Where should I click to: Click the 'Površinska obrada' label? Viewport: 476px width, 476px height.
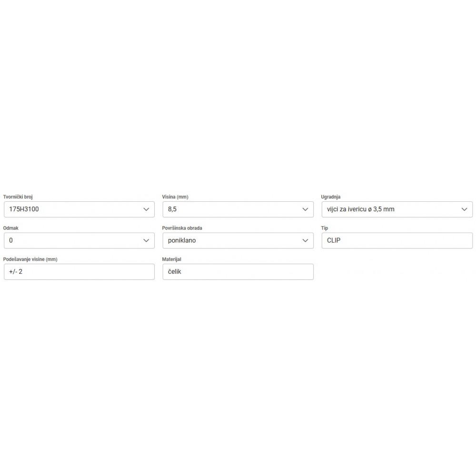(x=182, y=228)
